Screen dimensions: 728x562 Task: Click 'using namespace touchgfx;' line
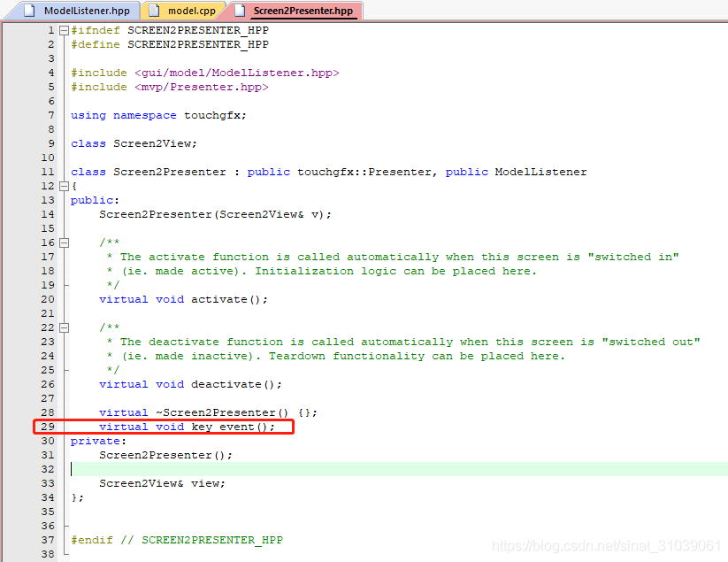pos(158,115)
